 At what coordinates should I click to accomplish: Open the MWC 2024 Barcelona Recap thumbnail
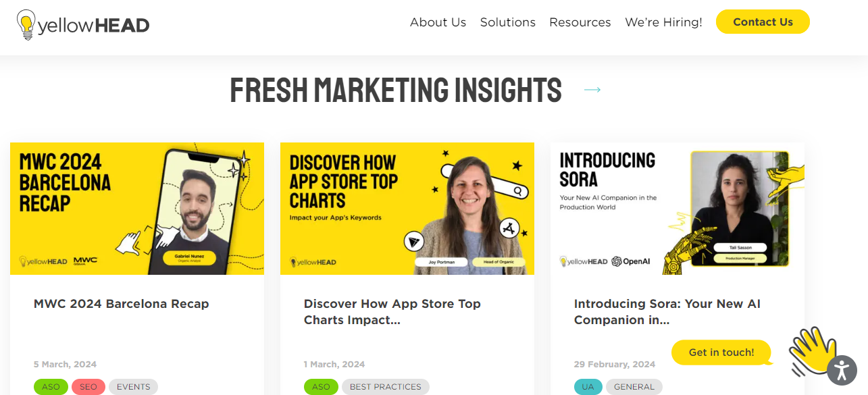(137, 208)
